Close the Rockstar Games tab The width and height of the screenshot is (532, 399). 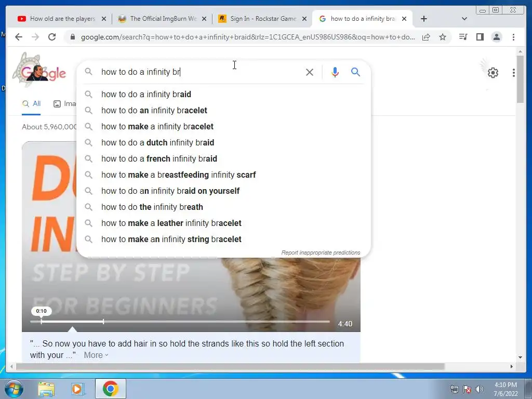[304, 19]
